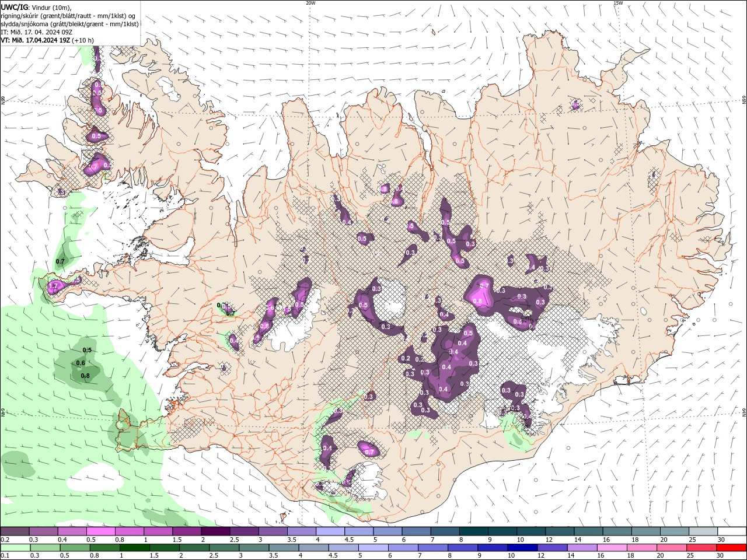Pick the snow scale swatch labeled 6
Viewport: 747px width, 560px height.
tap(416, 531)
